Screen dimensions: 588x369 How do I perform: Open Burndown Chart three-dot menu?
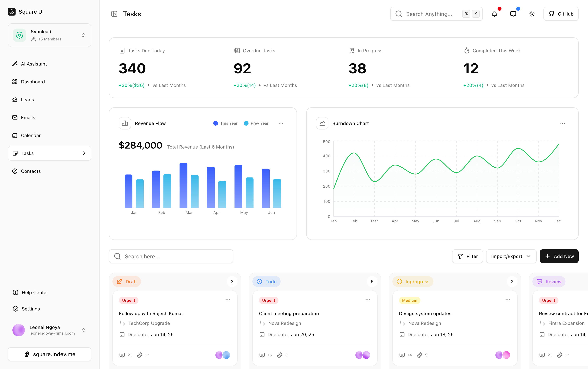[x=562, y=123]
